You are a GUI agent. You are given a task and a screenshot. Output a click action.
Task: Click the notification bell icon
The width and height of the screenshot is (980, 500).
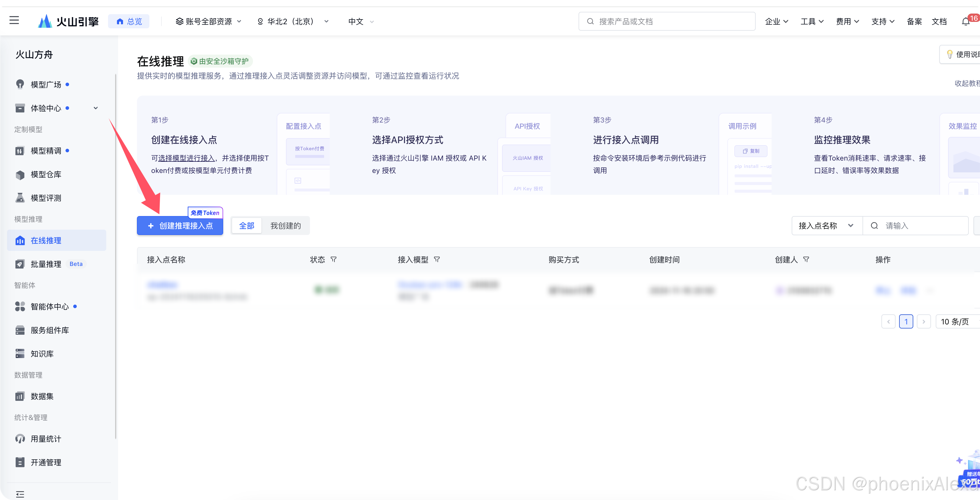tap(965, 22)
